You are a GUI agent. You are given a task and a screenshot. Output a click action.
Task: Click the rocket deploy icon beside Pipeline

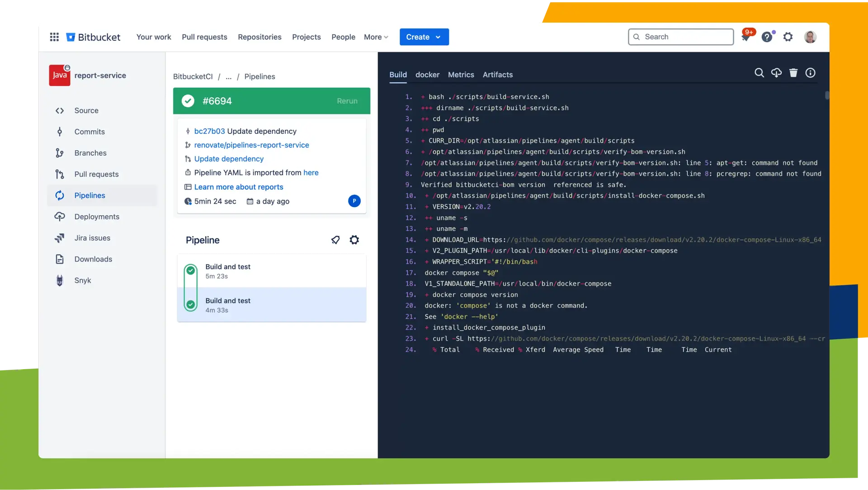[x=335, y=240]
